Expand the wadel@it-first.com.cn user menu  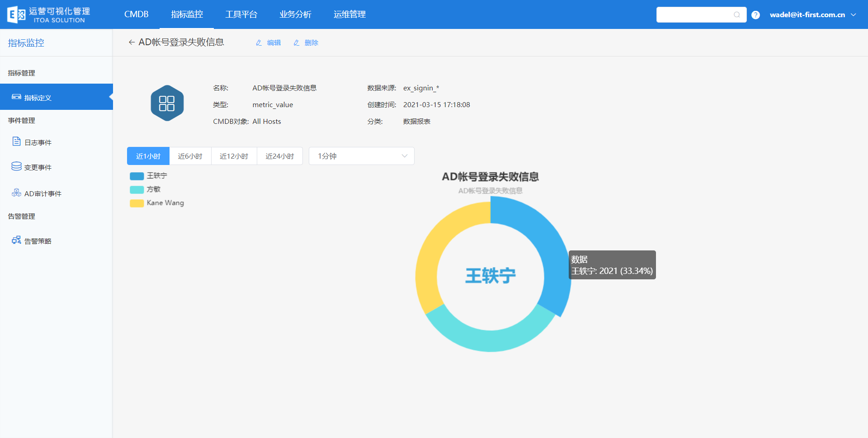coord(813,15)
